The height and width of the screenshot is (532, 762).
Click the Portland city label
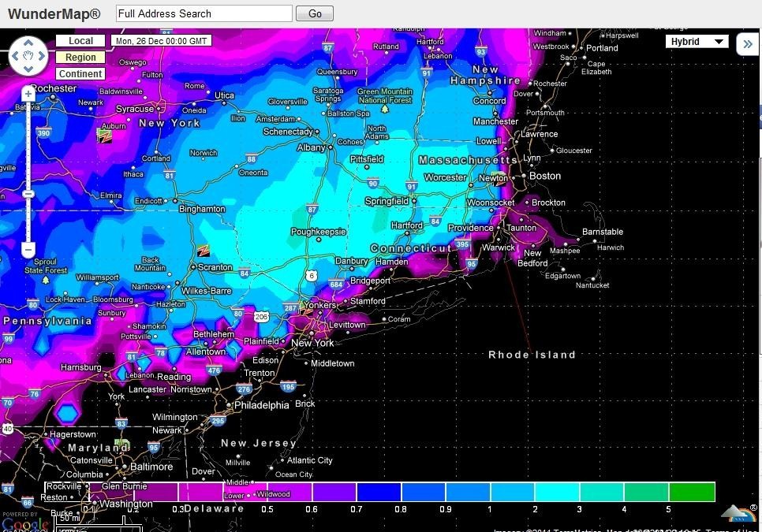(602, 48)
